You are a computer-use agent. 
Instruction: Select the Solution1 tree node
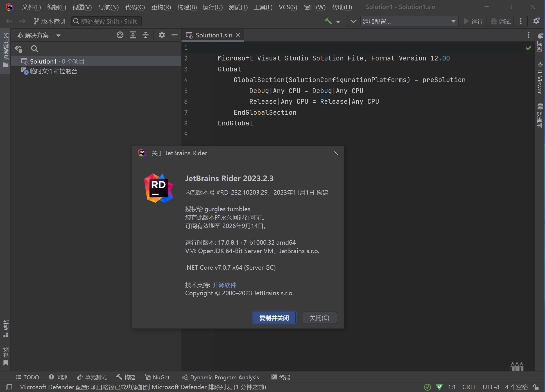click(96, 61)
